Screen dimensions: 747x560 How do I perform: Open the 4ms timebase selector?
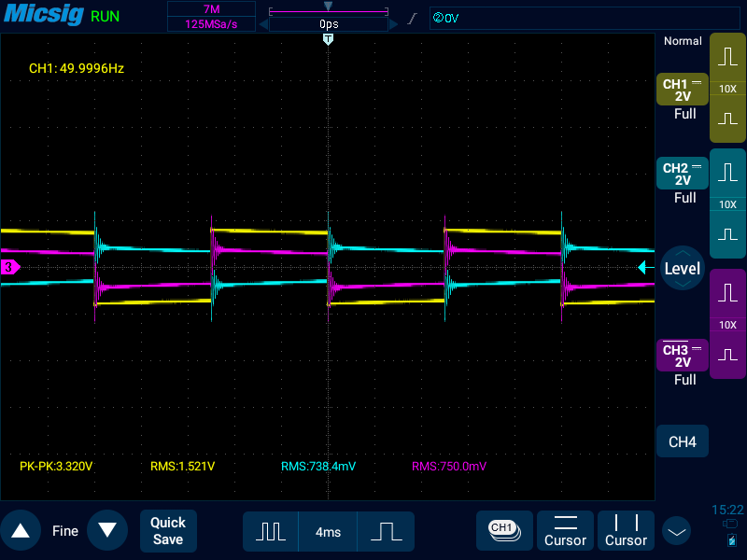(328, 532)
